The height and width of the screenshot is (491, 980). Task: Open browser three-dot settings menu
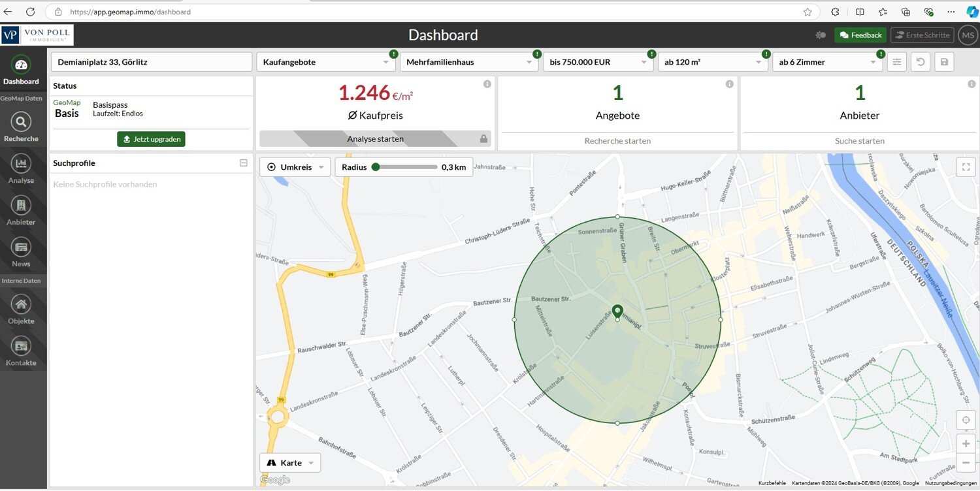pyautogui.click(x=951, y=12)
